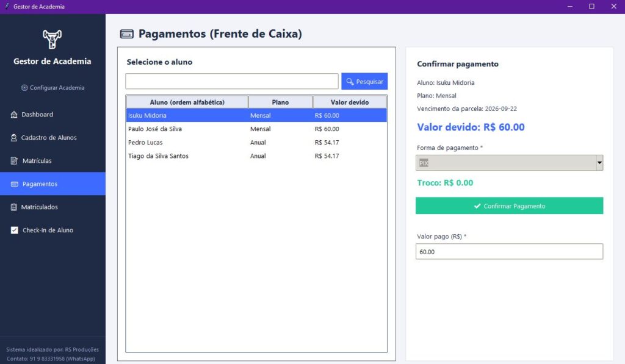Click the Troco: R$ 0.00 text

point(445,183)
